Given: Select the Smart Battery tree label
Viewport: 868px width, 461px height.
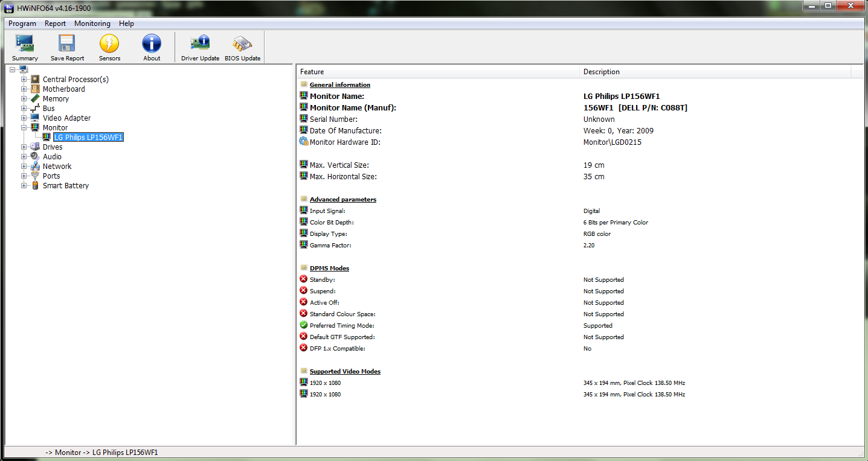Looking at the screenshot, I should (x=66, y=185).
